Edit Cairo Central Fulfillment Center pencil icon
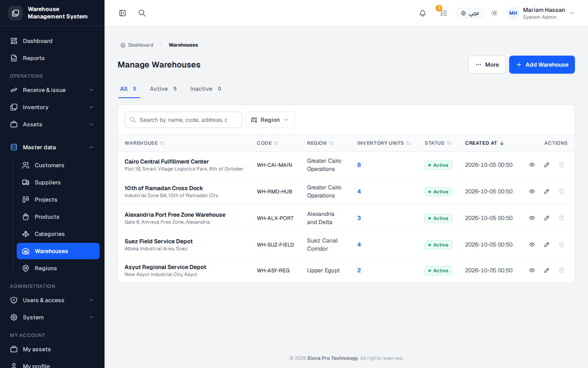This screenshot has width=588, height=368. [547, 165]
